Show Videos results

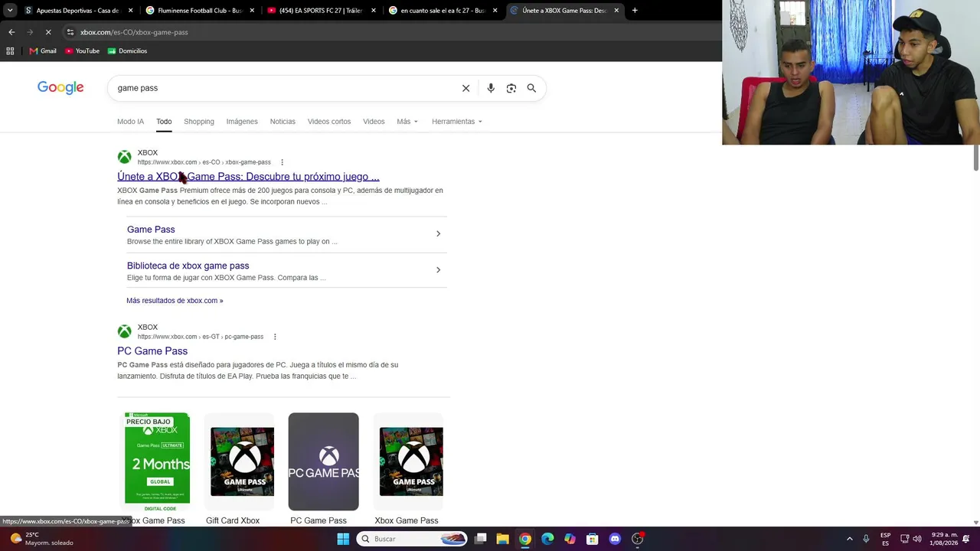pos(374,122)
